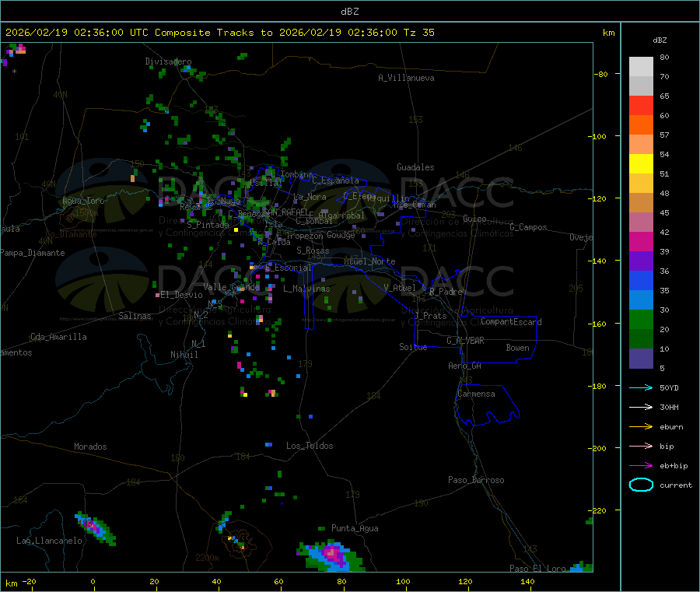The height and width of the screenshot is (592, 700).
Task: Click the Paso_Barroso map label
Action: 476,480
